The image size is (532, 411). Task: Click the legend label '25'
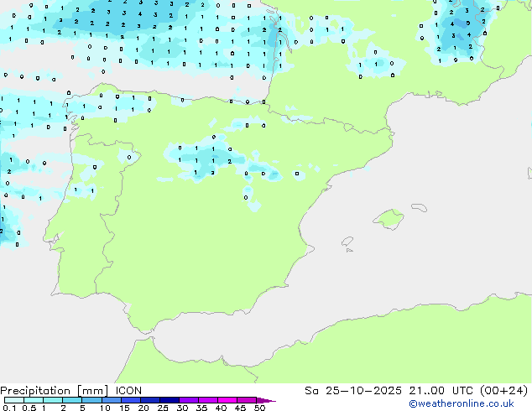click(x=163, y=408)
